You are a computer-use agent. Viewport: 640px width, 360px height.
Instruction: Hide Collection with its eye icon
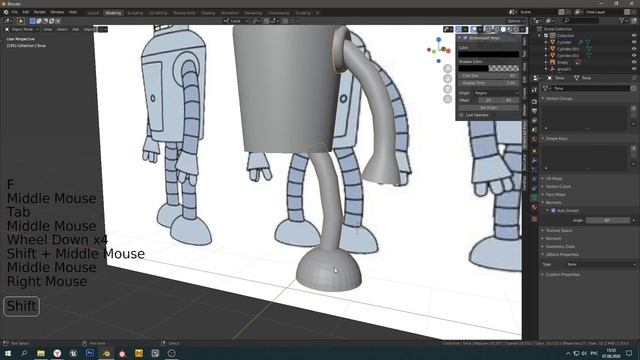[634, 36]
